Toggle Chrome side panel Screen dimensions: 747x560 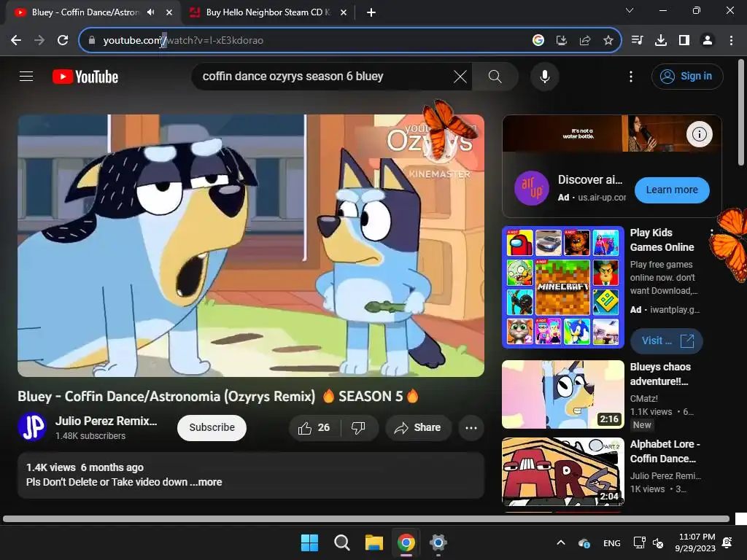pyautogui.click(x=684, y=41)
